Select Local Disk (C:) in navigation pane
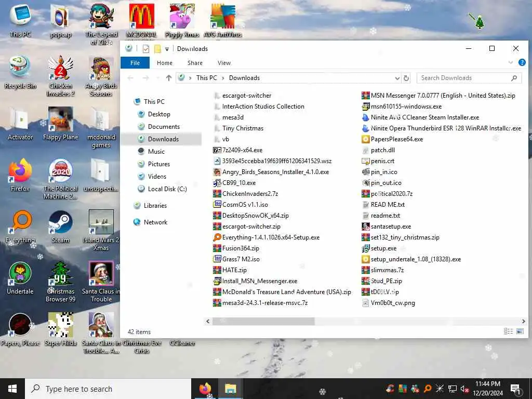This screenshot has width=532, height=399. point(167,189)
